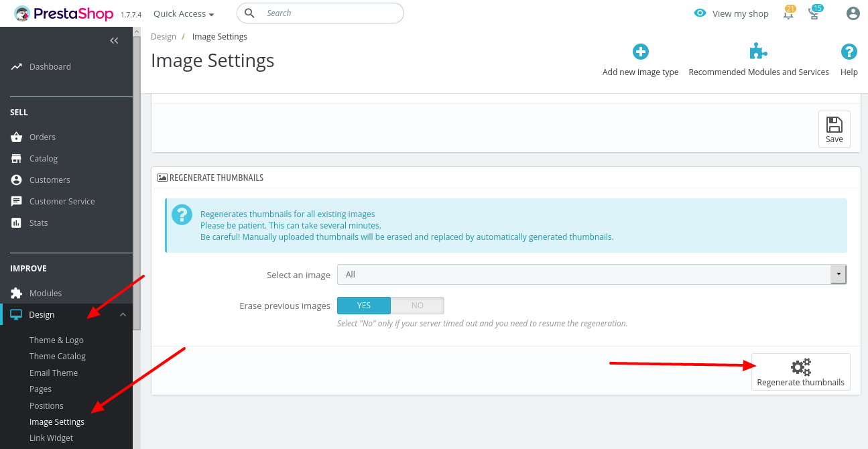
Task: Open the Quick Access dropdown
Action: coord(184,13)
